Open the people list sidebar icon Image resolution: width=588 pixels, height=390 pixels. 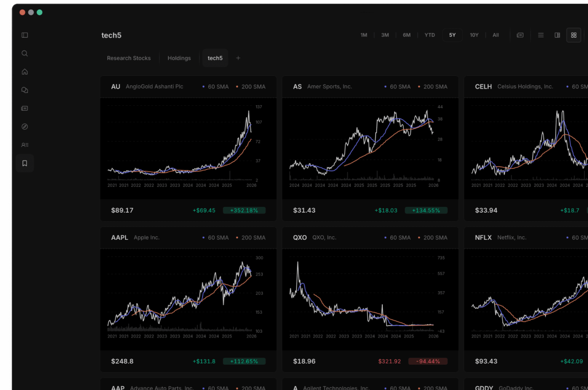(x=25, y=145)
